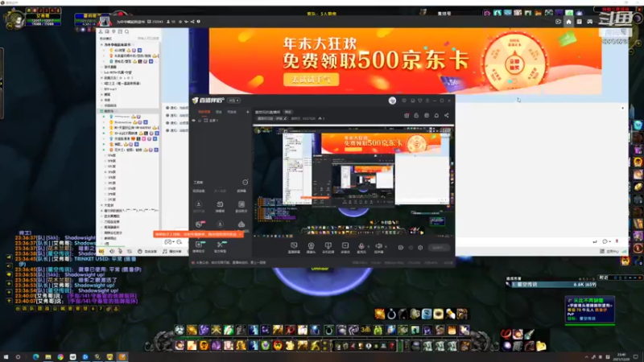The image size is (644, 362).
Task: Edit stream title with pencil icon
Action: coord(286,118)
